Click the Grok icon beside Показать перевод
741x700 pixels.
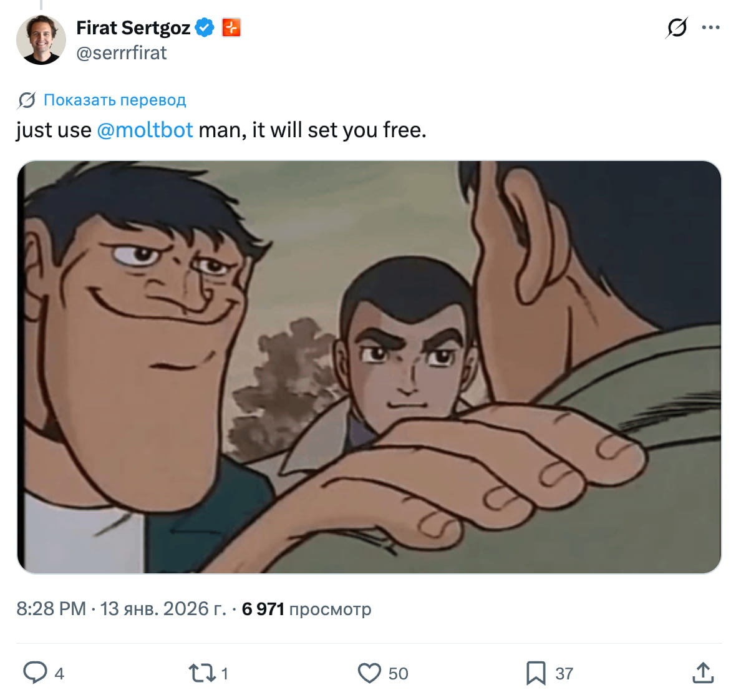[x=26, y=100]
